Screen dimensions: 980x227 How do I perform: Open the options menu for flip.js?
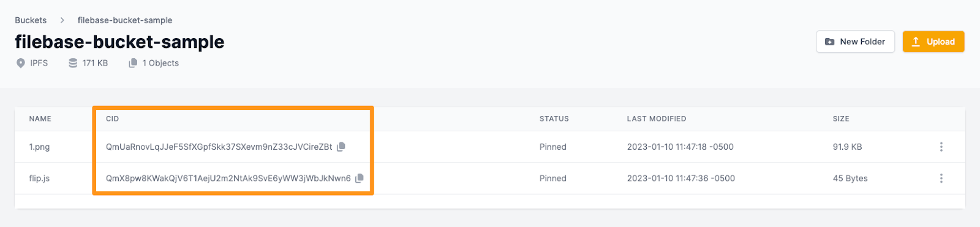pos(941,178)
